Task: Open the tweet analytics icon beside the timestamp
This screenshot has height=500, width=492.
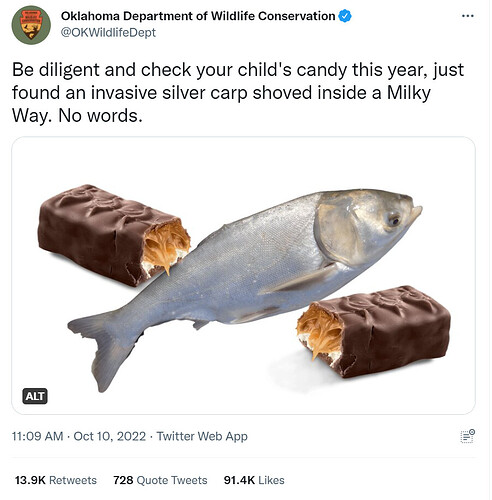Action: point(468,436)
